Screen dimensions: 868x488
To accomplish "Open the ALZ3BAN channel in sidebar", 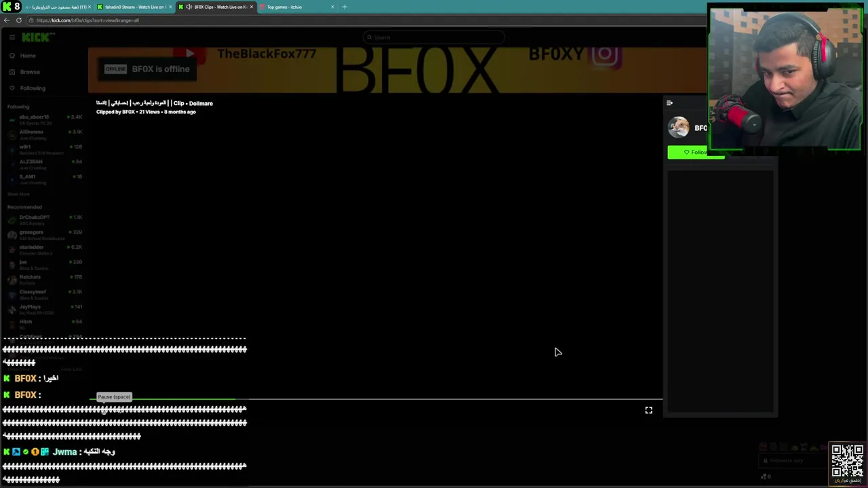I will click(x=44, y=164).
